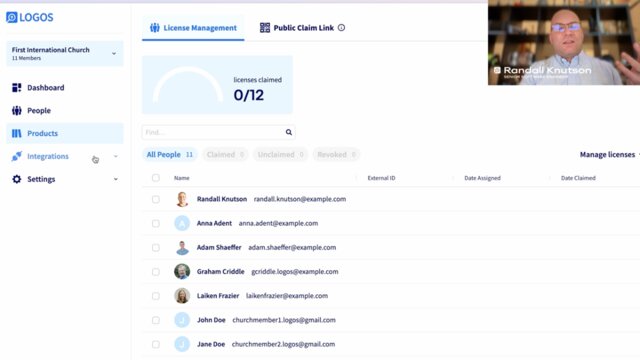This screenshot has width=640, height=360.
Task: Click email randall.knutson@example.com
Action: click(x=300, y=199)
